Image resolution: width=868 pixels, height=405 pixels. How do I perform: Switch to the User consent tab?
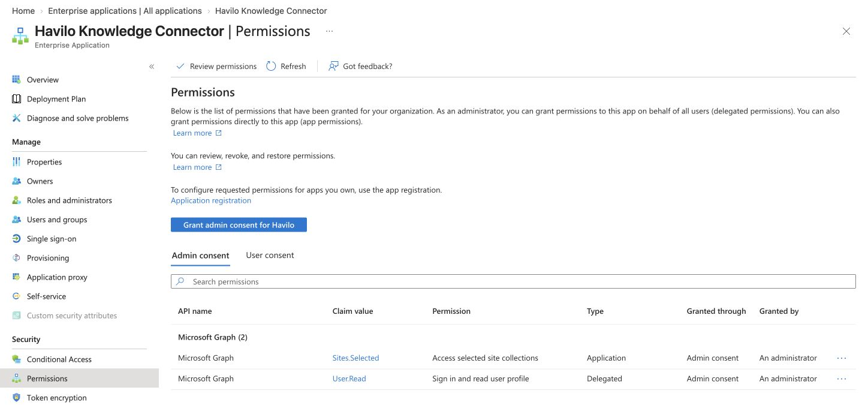tap(270, 256)
